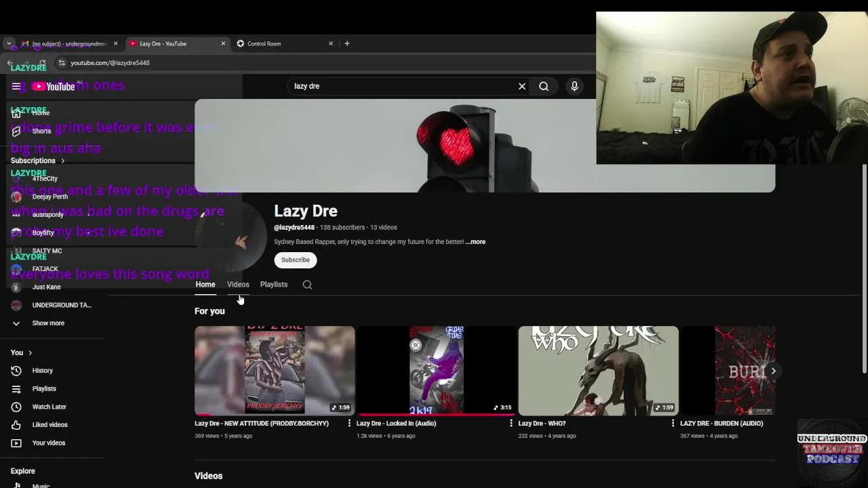Open a new browser tab
Image resolution: width=868 pixels, height=488 pixels.
pos(347,43)
